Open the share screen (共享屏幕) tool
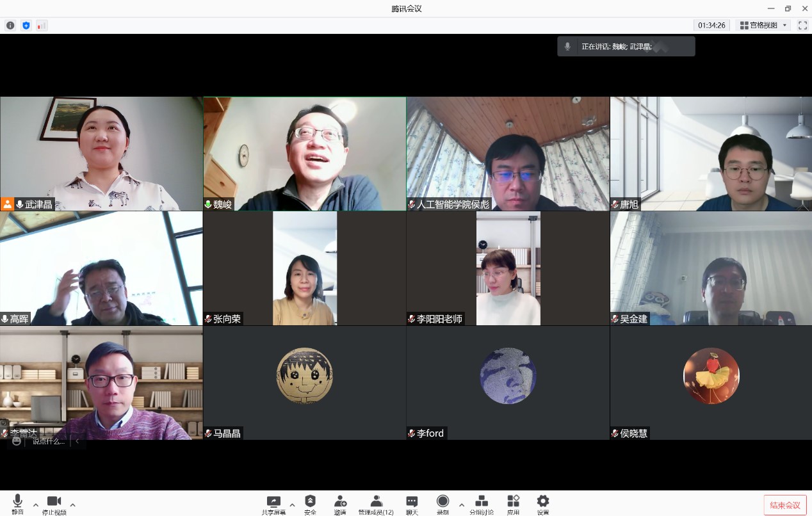812x516 pixels. 273,503
